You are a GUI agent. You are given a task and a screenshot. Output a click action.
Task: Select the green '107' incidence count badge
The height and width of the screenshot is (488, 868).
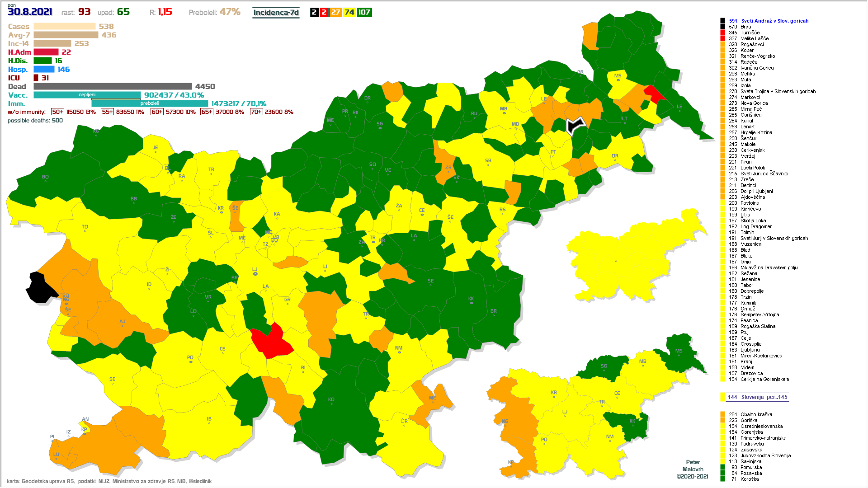pyautogui.click(x=364, y=12)
